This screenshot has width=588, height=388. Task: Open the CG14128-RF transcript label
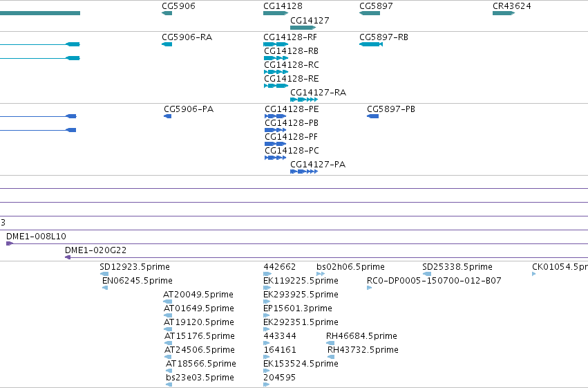point(290,37)
